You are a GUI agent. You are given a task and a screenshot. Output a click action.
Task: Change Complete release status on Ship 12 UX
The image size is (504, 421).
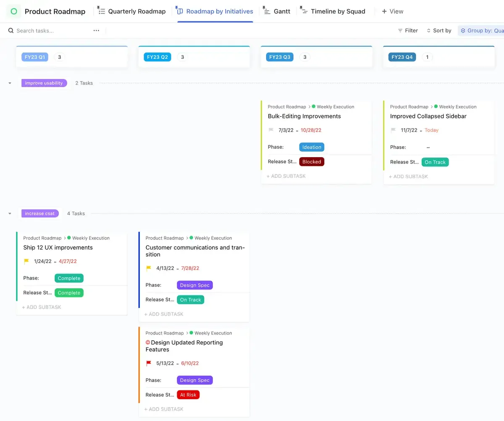point(69,293)
